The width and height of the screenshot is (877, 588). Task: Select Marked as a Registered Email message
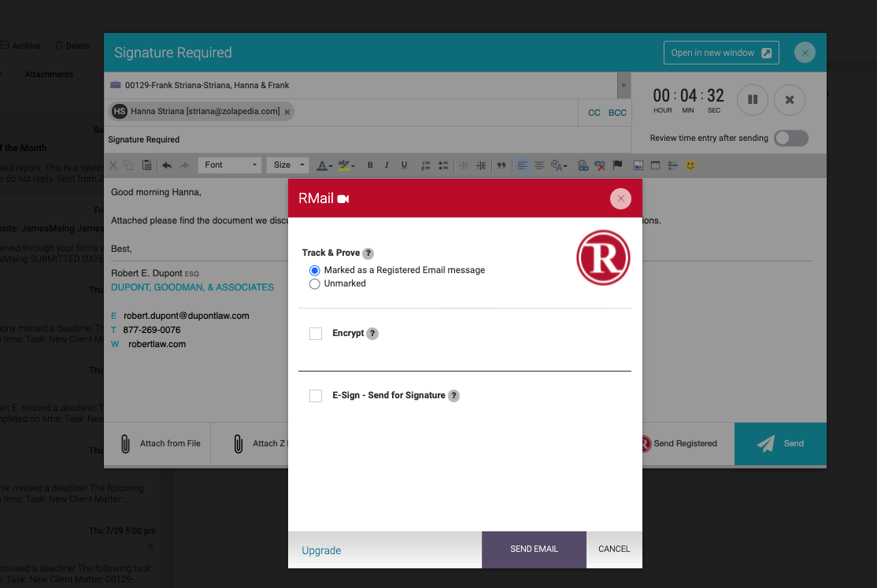click(315, 270)
